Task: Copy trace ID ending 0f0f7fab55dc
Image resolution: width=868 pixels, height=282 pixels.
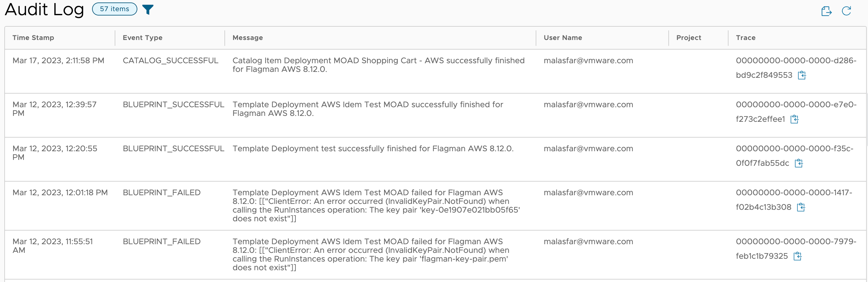Action: [x=799, y=163]
